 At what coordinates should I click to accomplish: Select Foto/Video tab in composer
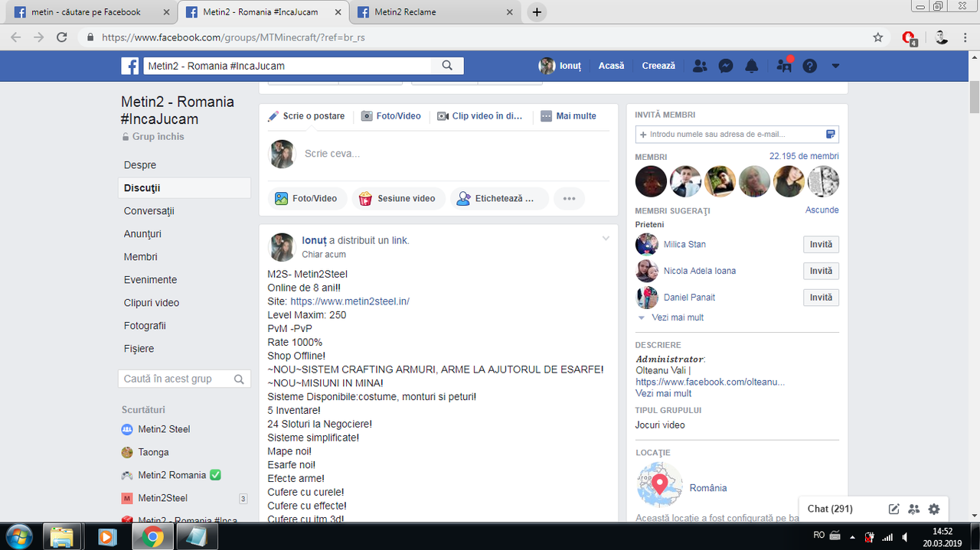pyautogui.click(x=391, y=116)
